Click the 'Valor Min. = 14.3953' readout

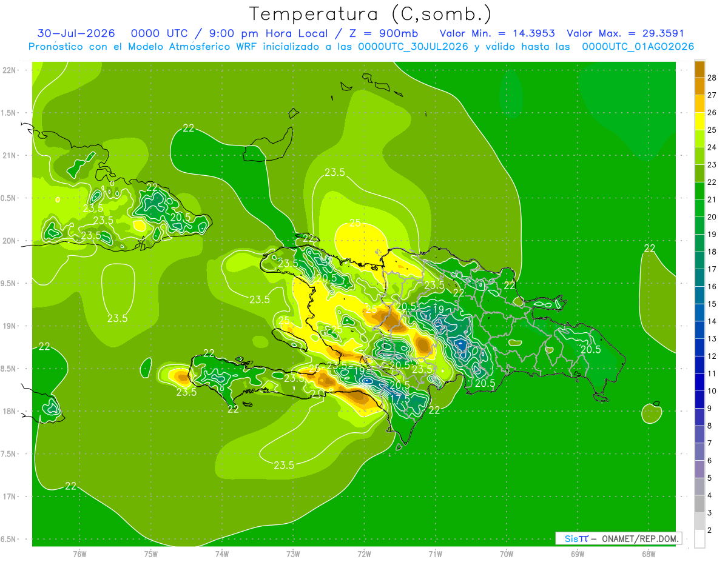pos(497,33)
